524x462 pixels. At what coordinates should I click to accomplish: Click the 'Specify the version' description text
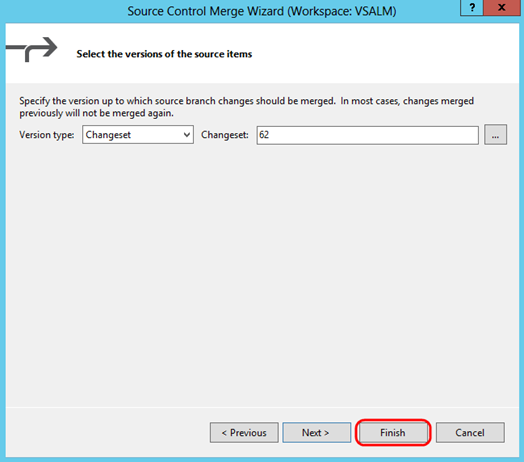click(246, 107)
